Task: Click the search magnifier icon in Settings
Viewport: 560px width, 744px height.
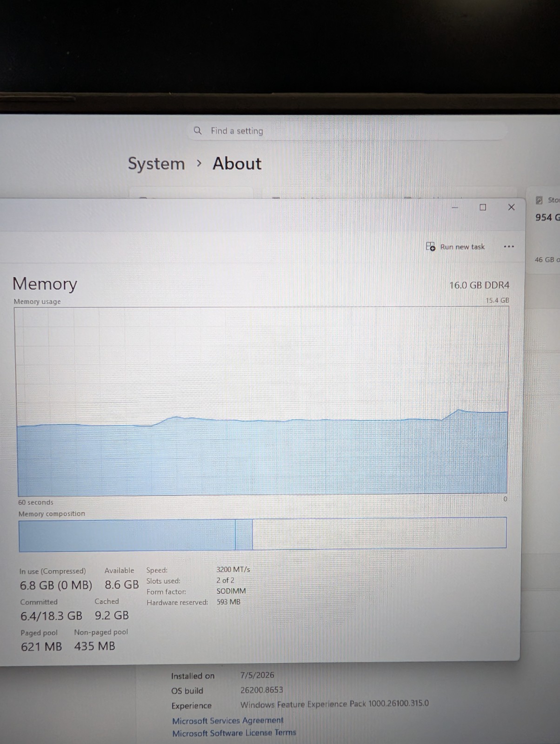Action: pyautogui.click(x=198, y=131)
